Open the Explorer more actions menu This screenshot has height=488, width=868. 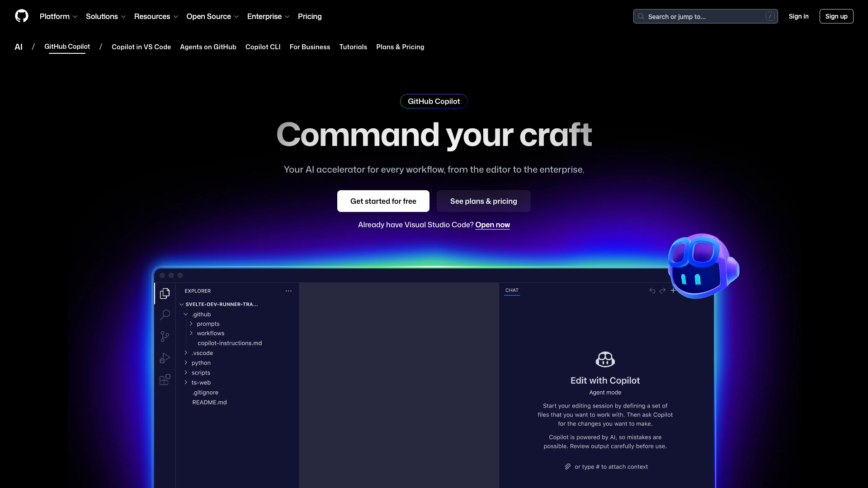click(288, 291)
